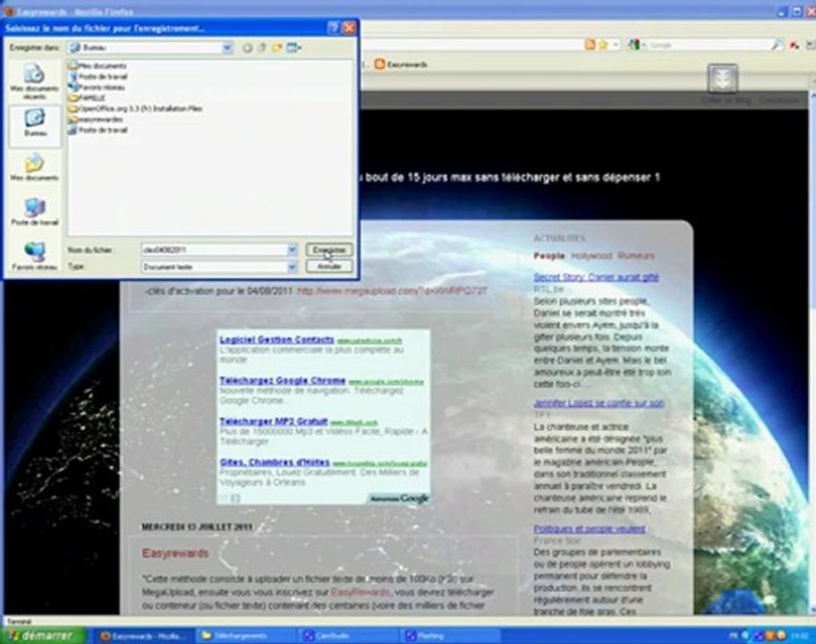The width and height of the screenshot is (816, 644).
Task: Select 'Mes documents récents' in places bar
Action: [35, 81]
